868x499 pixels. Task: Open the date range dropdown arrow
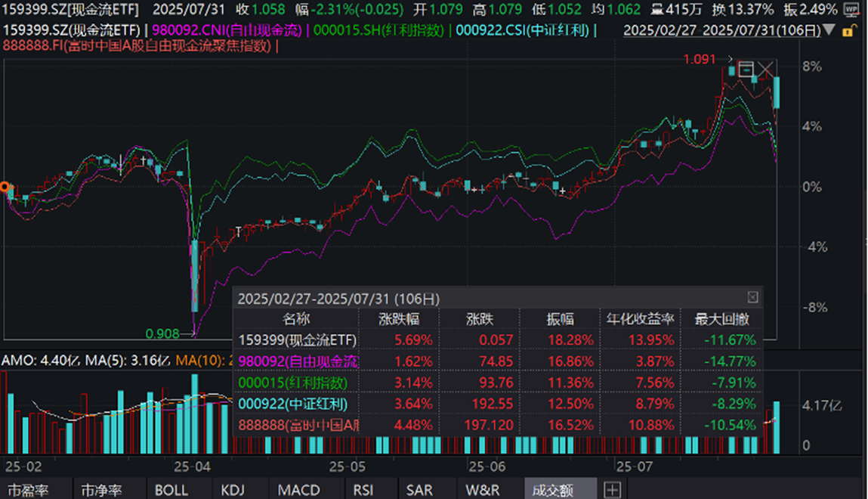(830, 31)
